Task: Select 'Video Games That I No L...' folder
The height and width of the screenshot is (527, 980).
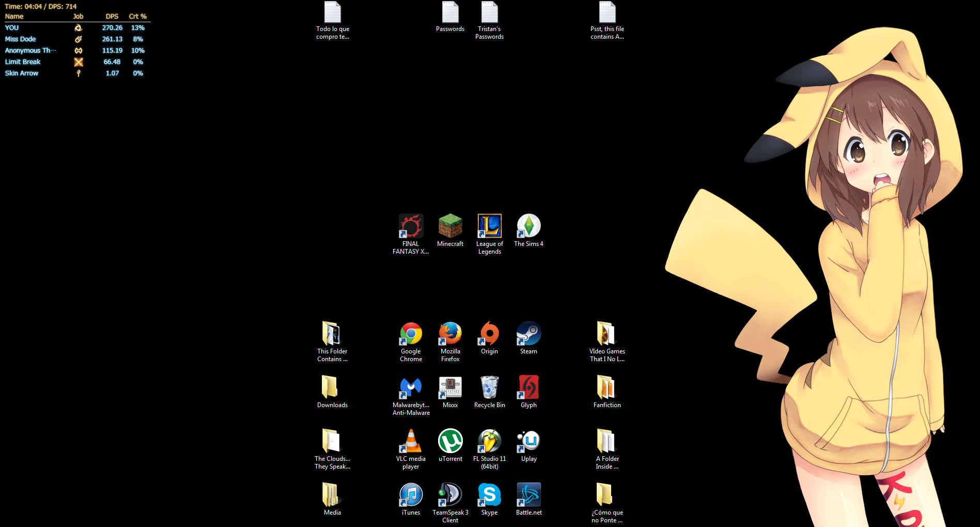Action: pos(607,342)
